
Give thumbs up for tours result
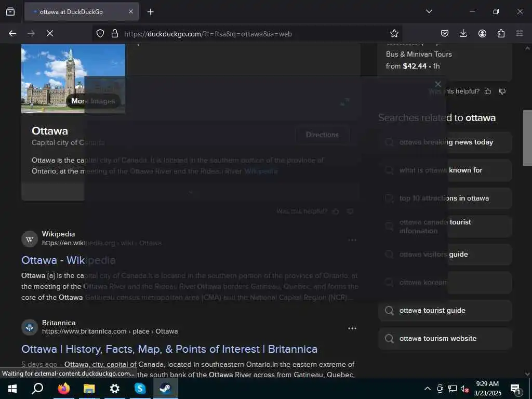click(488, 91)
